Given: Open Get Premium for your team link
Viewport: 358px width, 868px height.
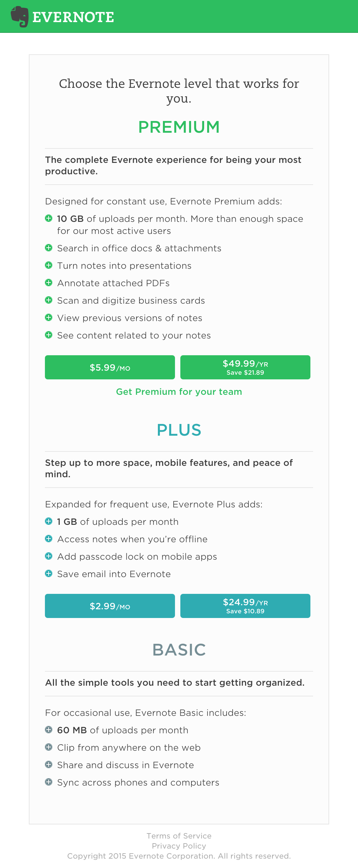Looking at the screenshot, I should tap(179, 391).
